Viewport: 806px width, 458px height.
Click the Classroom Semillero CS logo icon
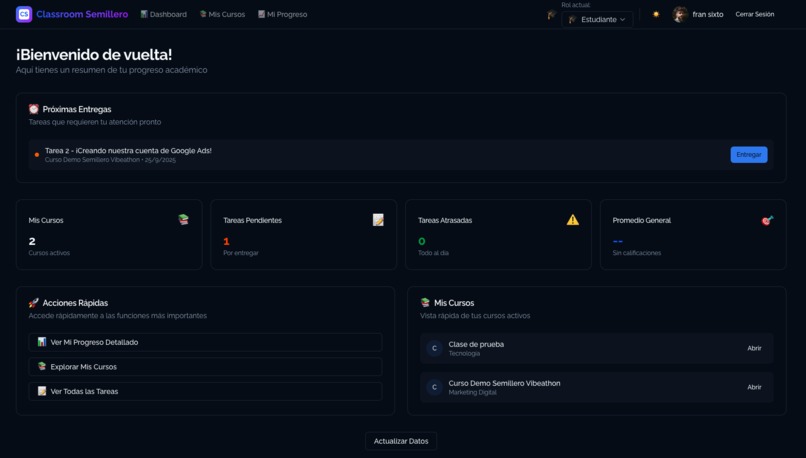point(24,14)
